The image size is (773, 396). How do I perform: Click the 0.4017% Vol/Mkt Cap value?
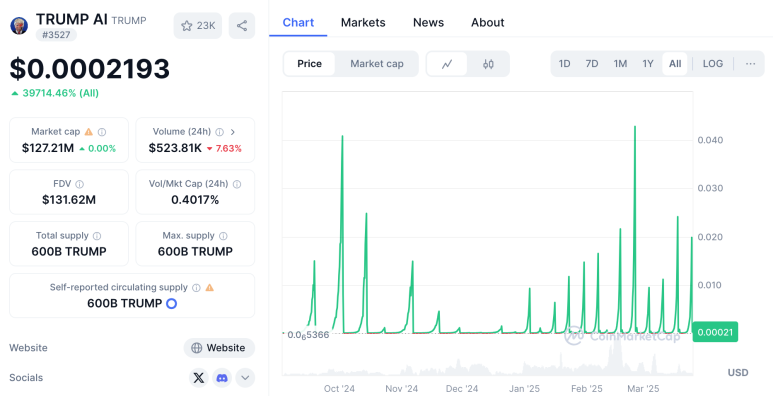point(195,200)
